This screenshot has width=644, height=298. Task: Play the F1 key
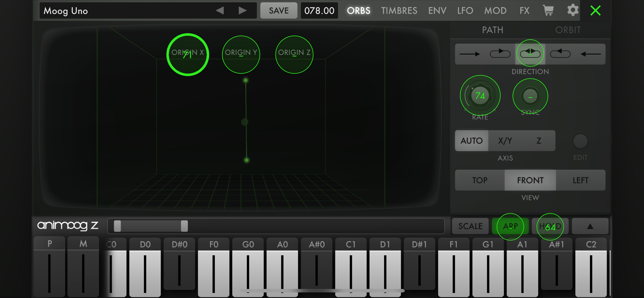click(x=453, y=268)
